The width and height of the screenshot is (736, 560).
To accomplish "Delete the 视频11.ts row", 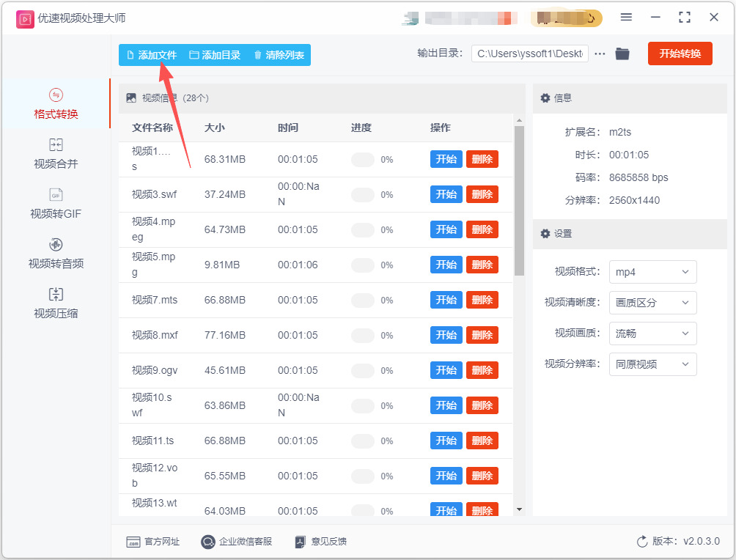I will click(x=482, y=441).
